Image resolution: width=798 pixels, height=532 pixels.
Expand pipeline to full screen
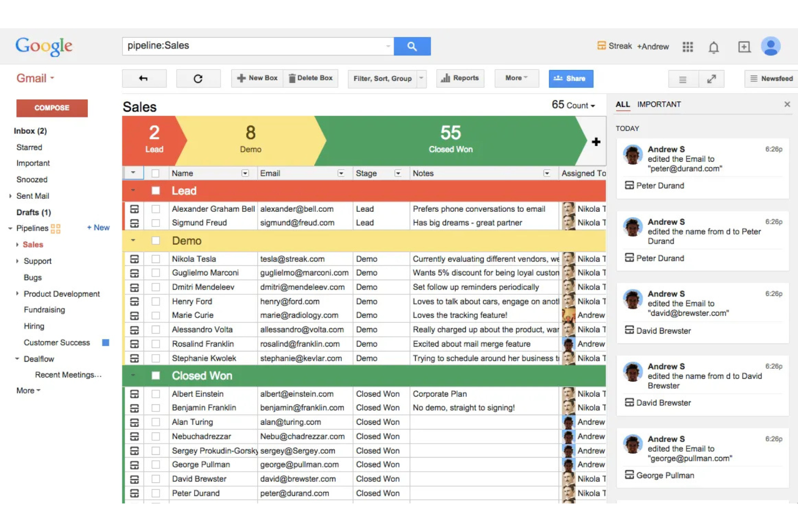pyautogui.click(x=711, y=79)
